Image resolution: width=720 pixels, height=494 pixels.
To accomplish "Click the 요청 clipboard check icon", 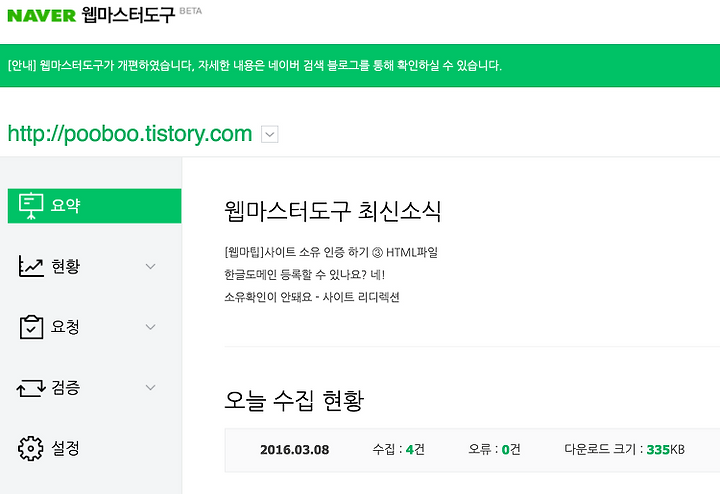I will [31, 327].
